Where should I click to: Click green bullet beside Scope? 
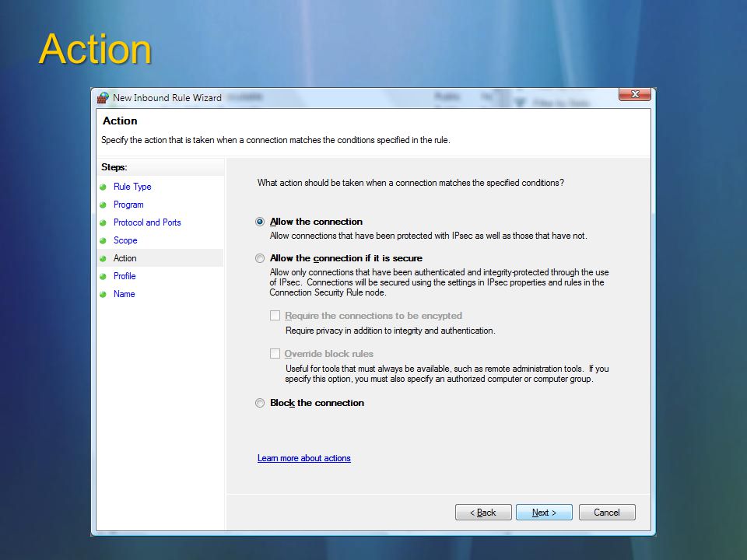pos(103,241)
